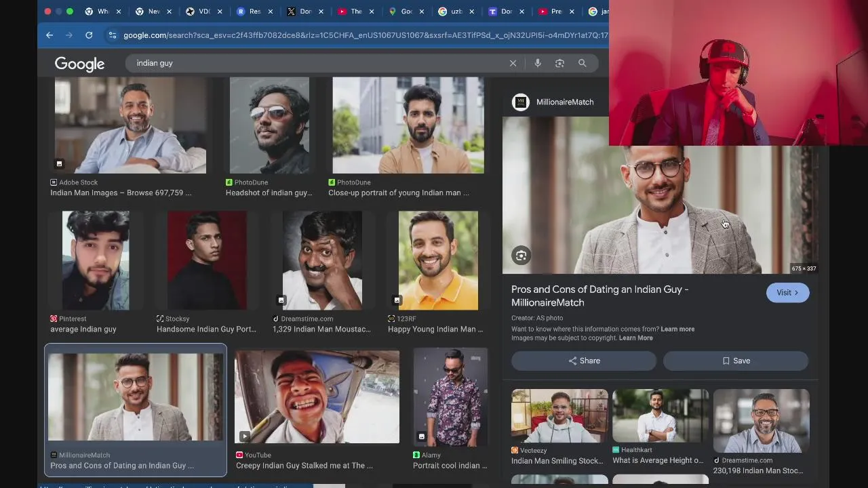Click 'Close-up portrait of young Indian man' link

click(x=399, y=193)
